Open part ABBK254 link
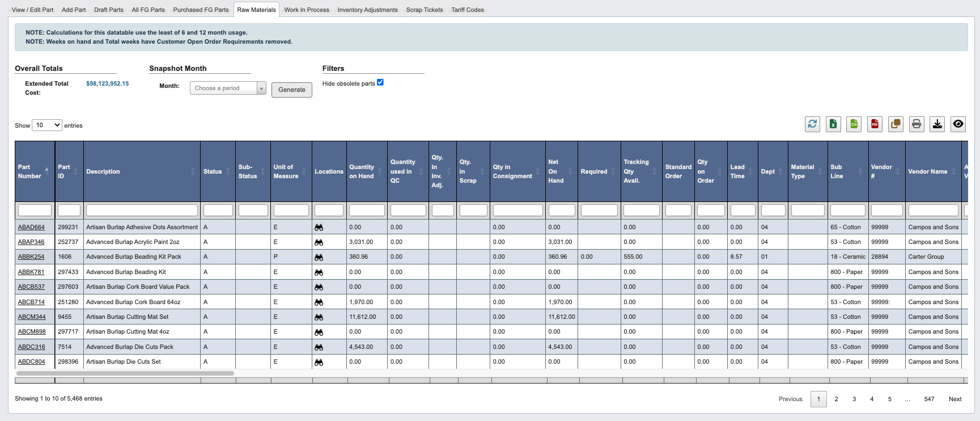The height and width of the screenshot is (421, 980). pos(31,257)
